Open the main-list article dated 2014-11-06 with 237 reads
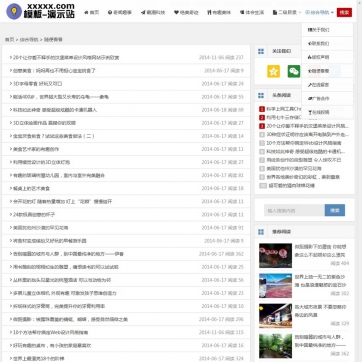The width and height of the screenshot is (362, 362). pos(66,57)
